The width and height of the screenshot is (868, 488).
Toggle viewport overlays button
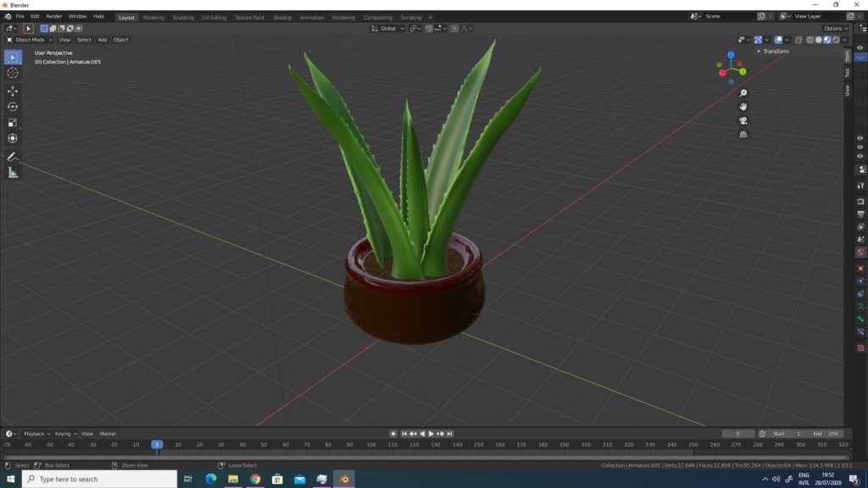pos(779,40)
